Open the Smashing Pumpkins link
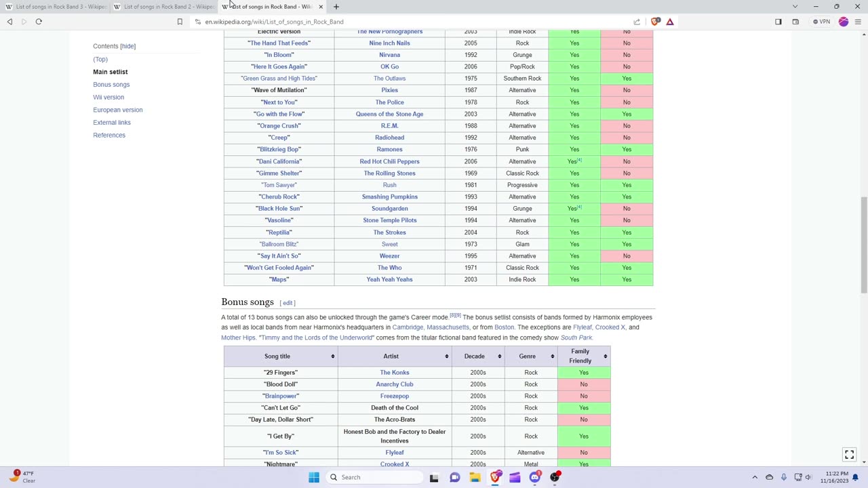 point(389,197)
